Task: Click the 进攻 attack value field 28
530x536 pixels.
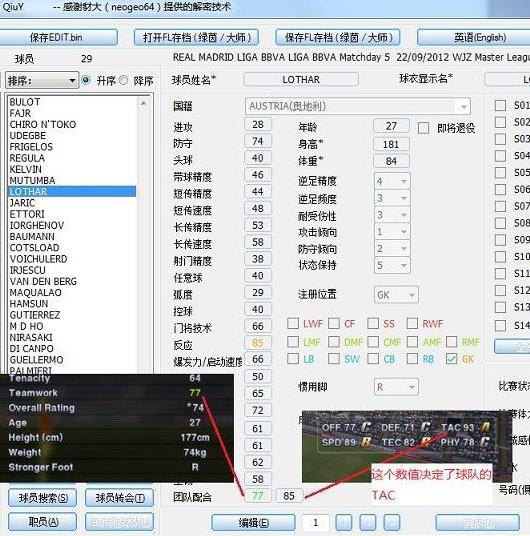Action: pyautogui.click(x=258, y=124)
